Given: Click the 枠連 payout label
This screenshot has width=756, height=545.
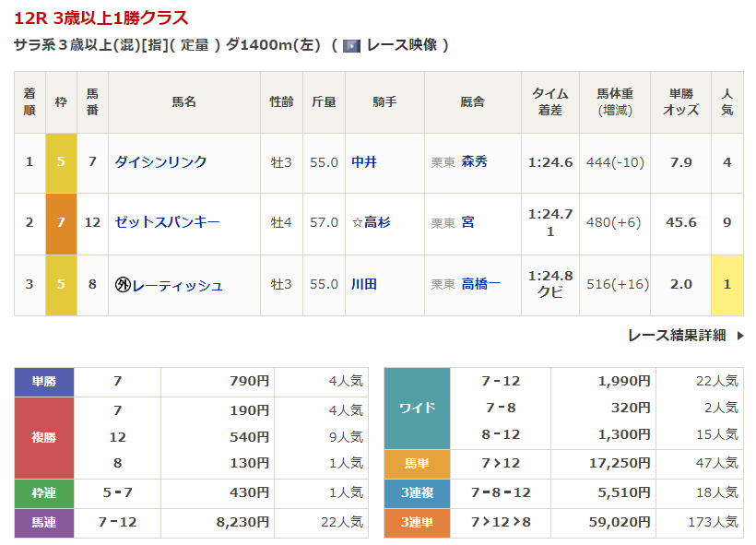Looking at the screenshot, I should (44, 493).
